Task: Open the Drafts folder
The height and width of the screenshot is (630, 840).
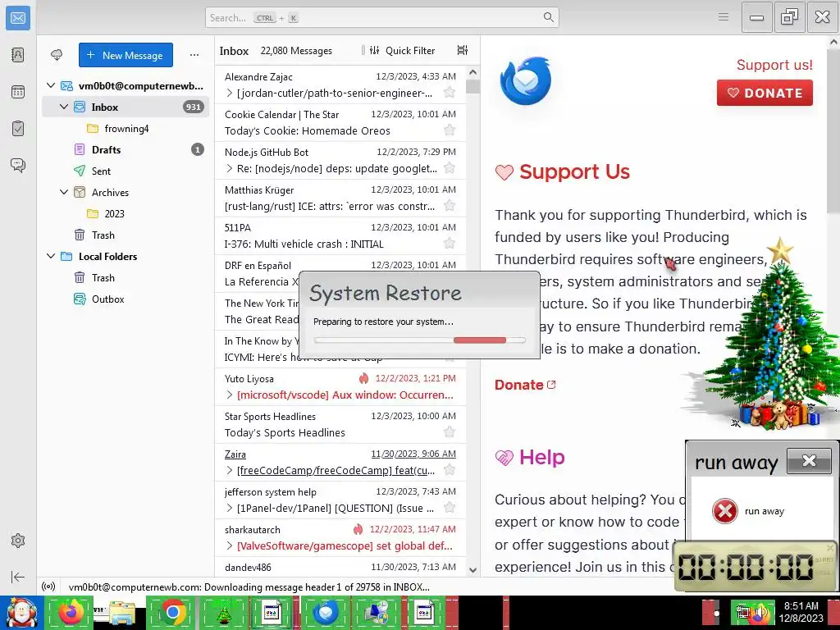Action: [x=126, y=149]
